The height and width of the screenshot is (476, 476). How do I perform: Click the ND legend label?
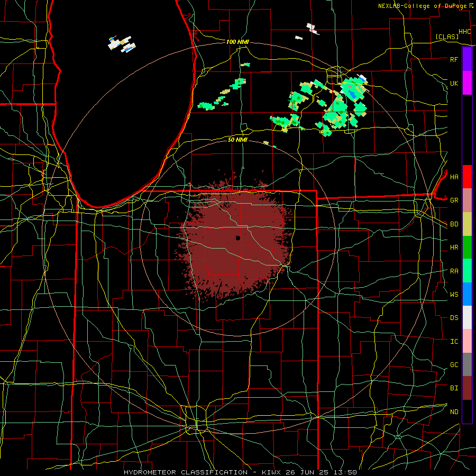(x=454, y=412)
